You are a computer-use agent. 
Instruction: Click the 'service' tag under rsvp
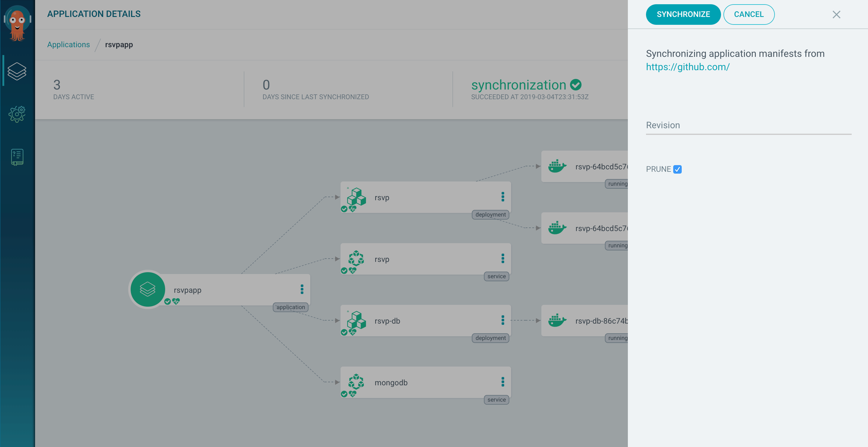tap(497, 276)
